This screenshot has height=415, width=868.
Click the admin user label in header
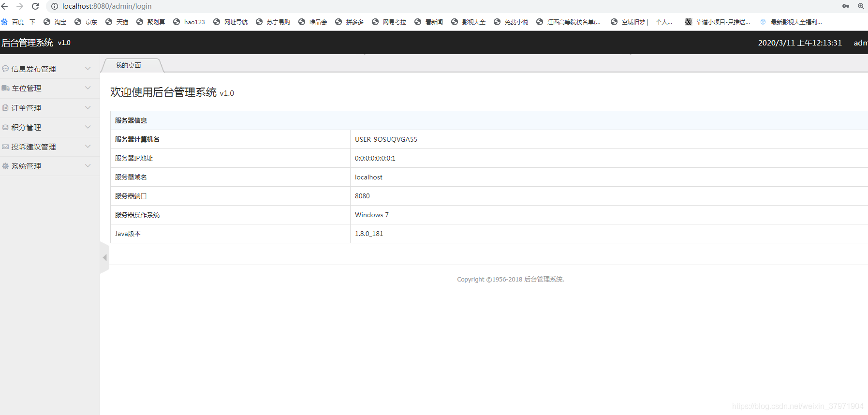tap(860, 43)
